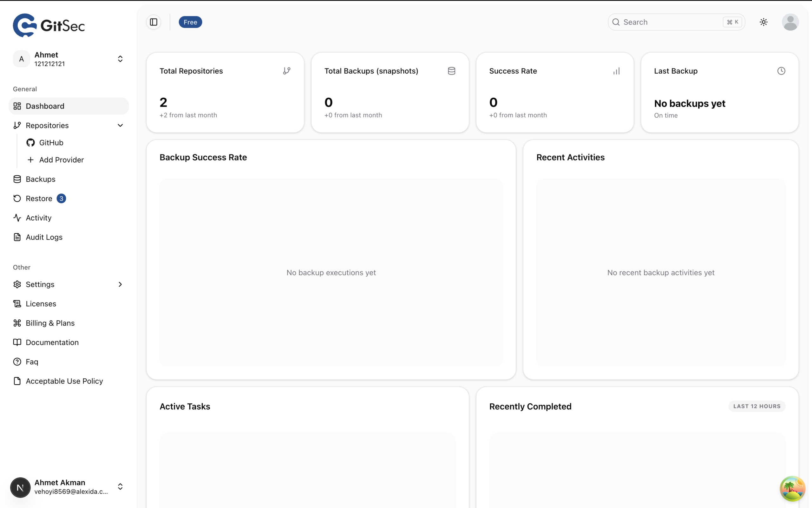Expand the Settings submenu arrow
Viewport: 812px width, 508px height.
pyautogui.click(x=120, y=284)
